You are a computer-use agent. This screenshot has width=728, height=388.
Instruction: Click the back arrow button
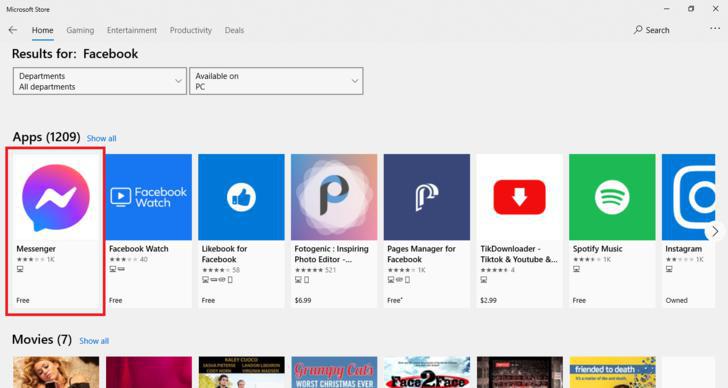click(13, 30)
